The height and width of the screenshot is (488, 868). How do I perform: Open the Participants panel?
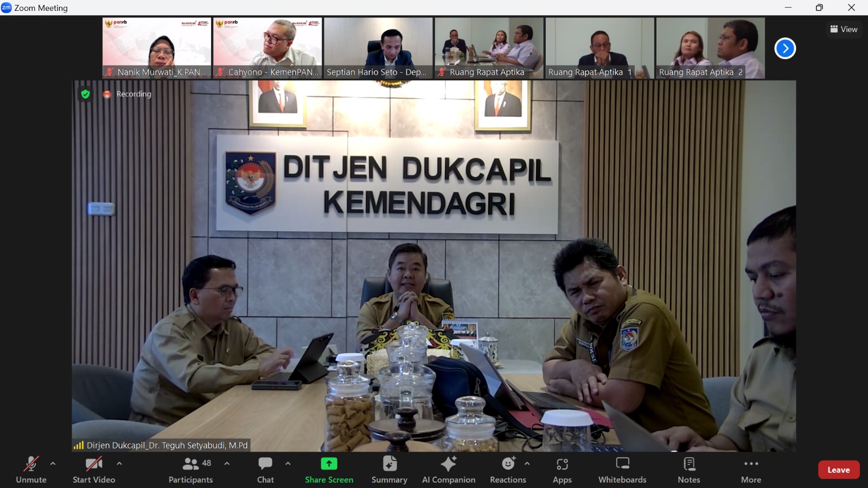(191, 470)
